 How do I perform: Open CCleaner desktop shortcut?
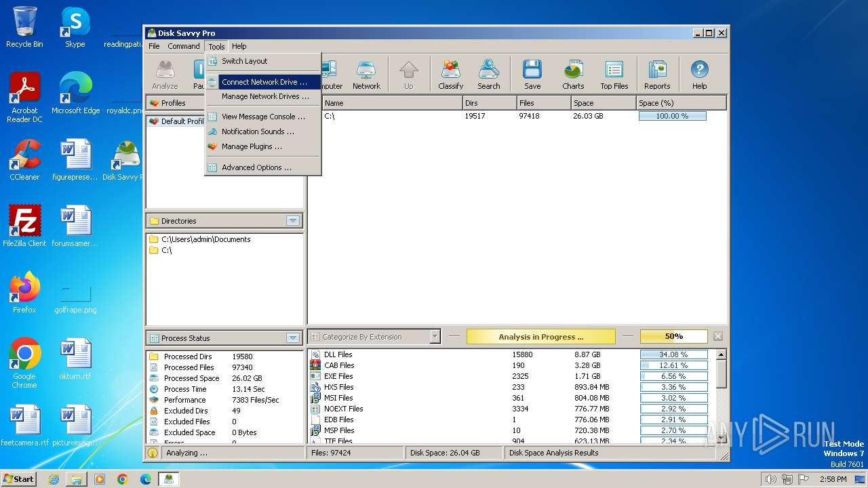(x=24, y=160)
